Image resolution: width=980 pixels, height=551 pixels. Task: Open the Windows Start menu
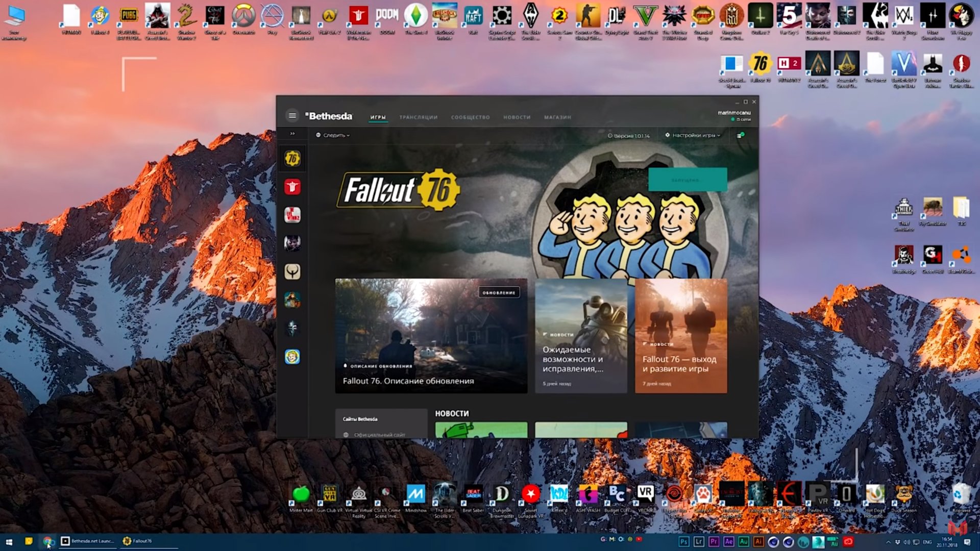point(9,541)
